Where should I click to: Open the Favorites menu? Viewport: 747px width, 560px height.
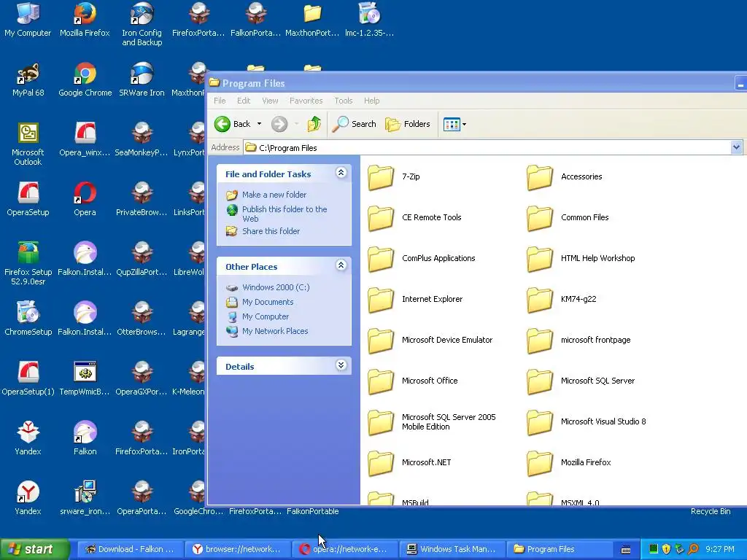pos(306,101)
